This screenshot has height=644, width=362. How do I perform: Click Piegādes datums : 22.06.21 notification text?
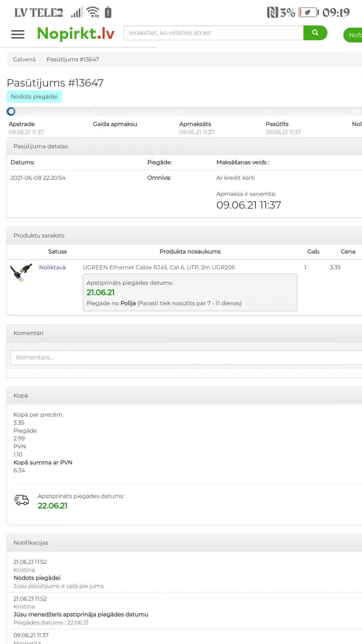click(x=51, y=623)
